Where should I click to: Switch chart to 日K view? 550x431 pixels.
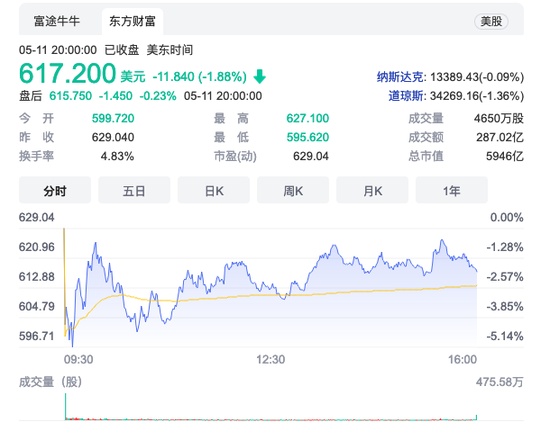(x=214, y=190)
